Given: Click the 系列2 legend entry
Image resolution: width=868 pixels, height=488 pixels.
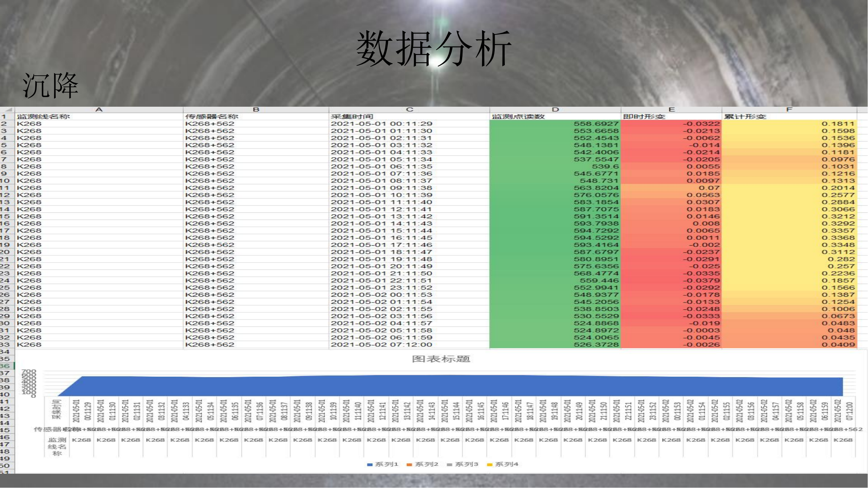Looking at the screenshot, I should pos(422,465).
